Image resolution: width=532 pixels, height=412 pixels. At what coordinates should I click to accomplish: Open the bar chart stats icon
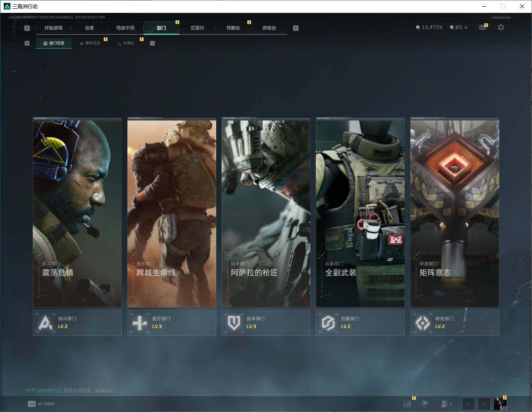coord(408,403)
